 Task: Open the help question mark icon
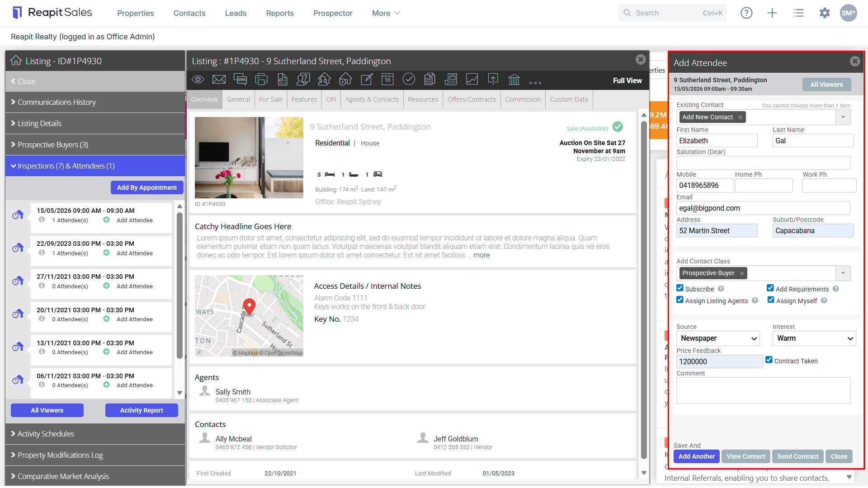pyautogui.click(x=746, y=13)
